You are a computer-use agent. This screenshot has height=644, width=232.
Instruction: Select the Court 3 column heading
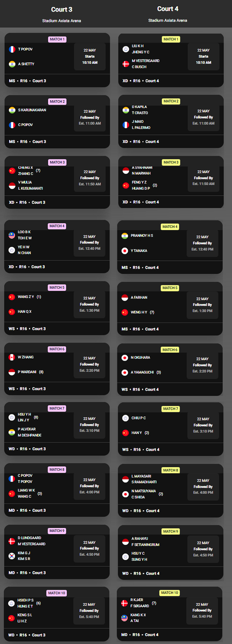pyautogui.click(x=61, y=10)
